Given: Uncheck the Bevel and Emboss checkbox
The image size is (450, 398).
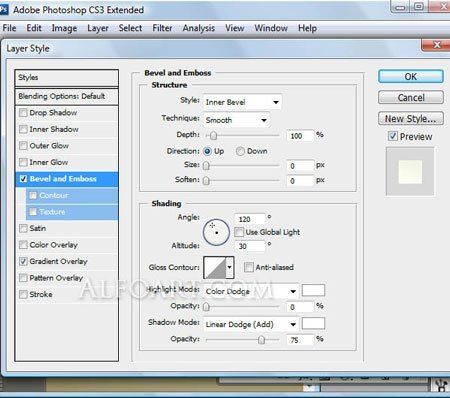Looking at the screenshot, I should (x=23, y=179).
